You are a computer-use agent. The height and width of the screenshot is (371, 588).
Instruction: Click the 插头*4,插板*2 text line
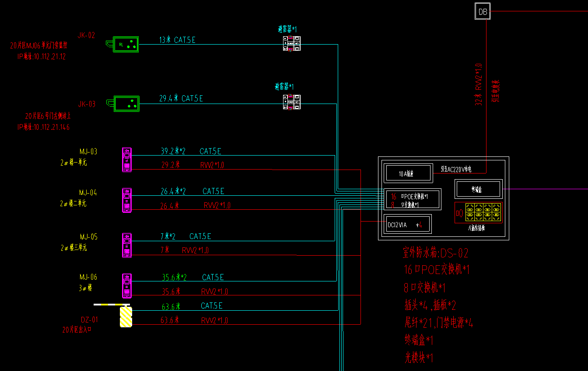pyautogui.click(x=430, y=305)
